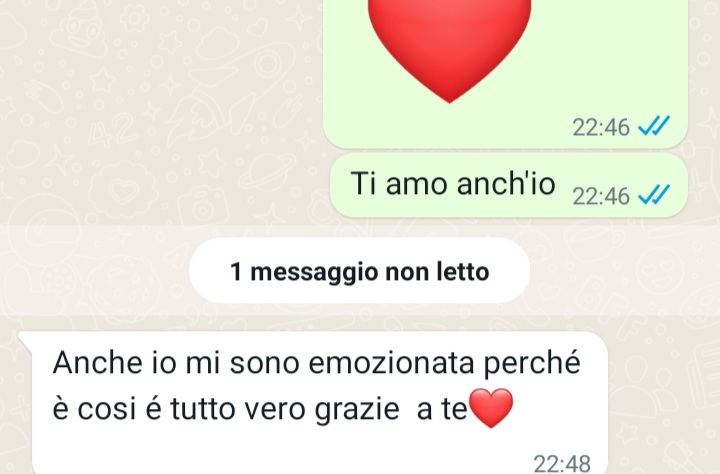
Task: Click the 22:46 timestamp under the heart
Action: 601,127
